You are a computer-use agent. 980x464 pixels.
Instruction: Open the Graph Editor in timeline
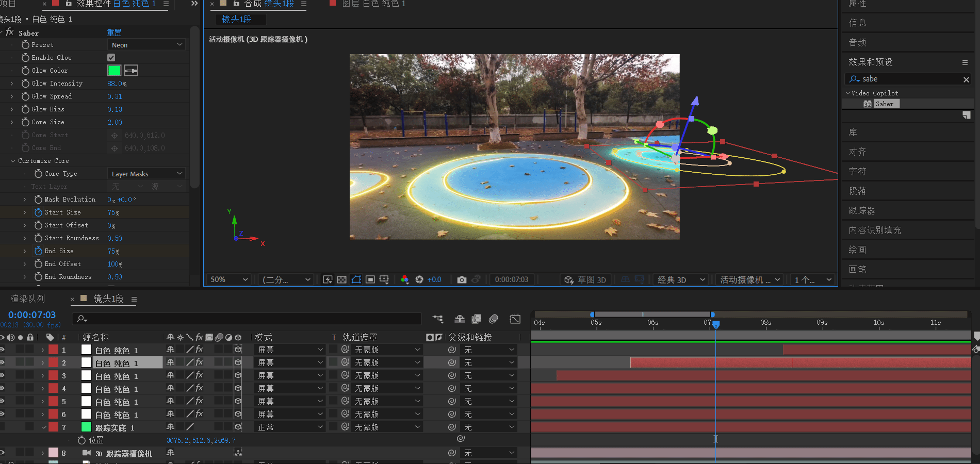(515, 319)
